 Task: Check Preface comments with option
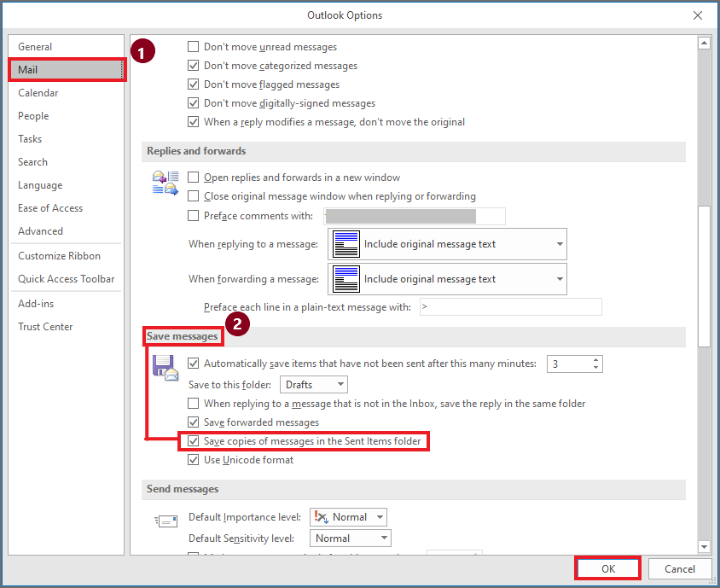point(194,215)
